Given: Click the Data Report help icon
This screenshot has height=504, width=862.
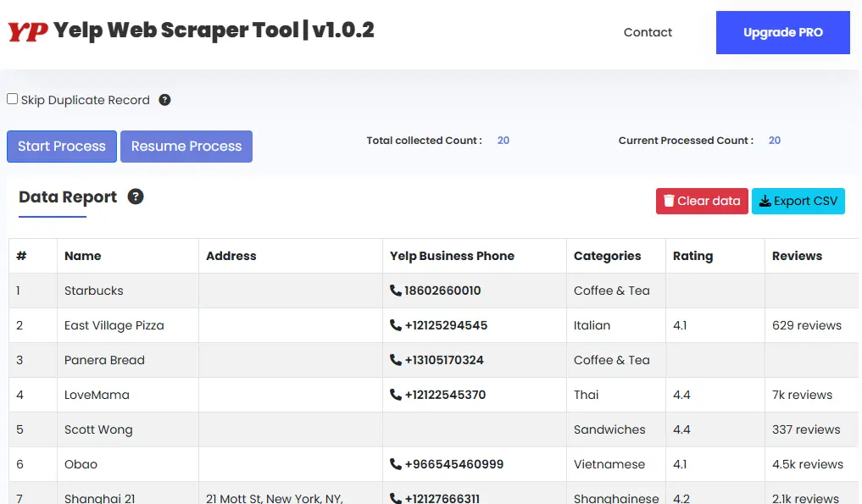Looking at the screenshot, I should [x=135, y=197].
